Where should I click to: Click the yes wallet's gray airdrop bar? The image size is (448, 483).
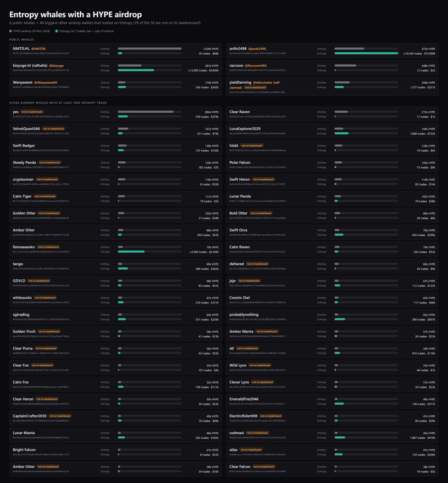coord(146,112)
